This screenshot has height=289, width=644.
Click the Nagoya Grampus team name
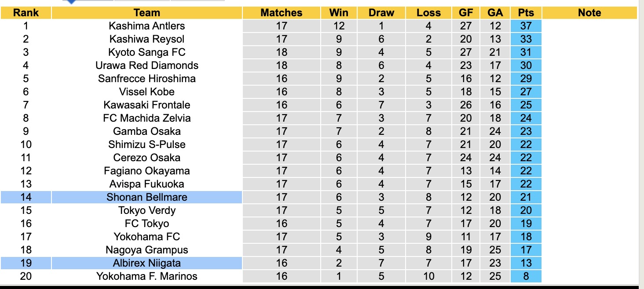pos(146,250)
